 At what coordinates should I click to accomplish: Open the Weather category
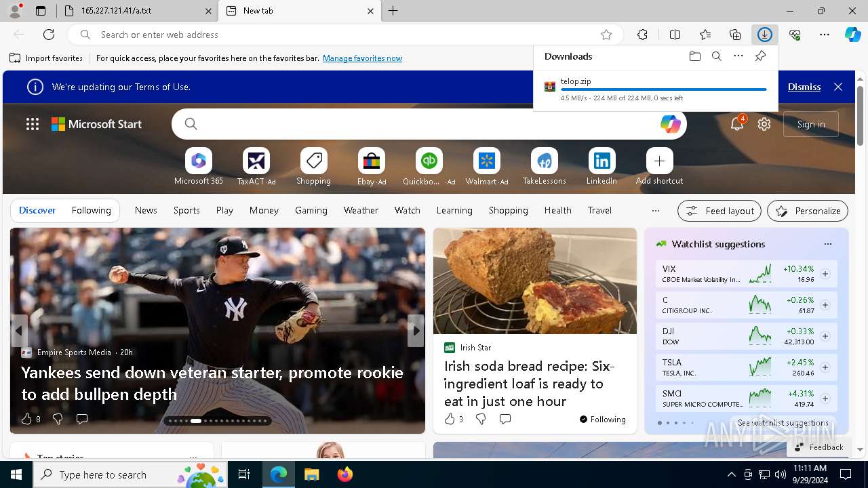point(361,211)
